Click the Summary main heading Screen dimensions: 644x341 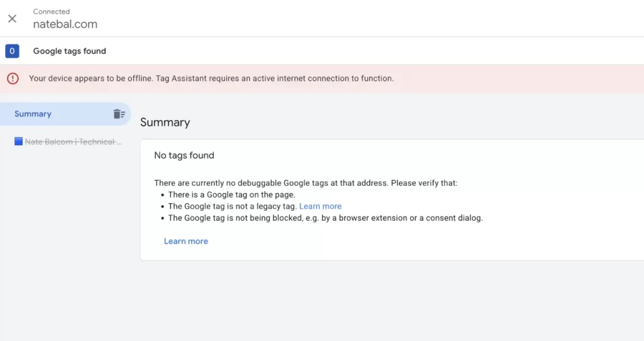(165, 123)
